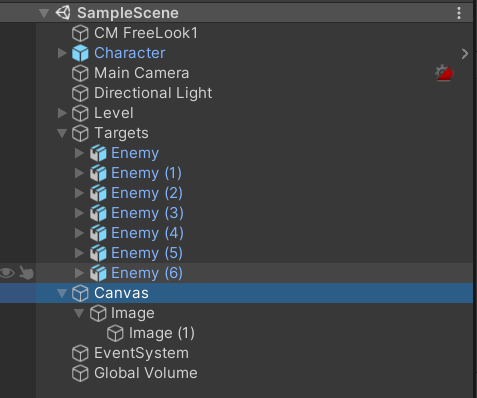Click the Canvas cube icon
The image size is (477, 398).
(80, 293)
